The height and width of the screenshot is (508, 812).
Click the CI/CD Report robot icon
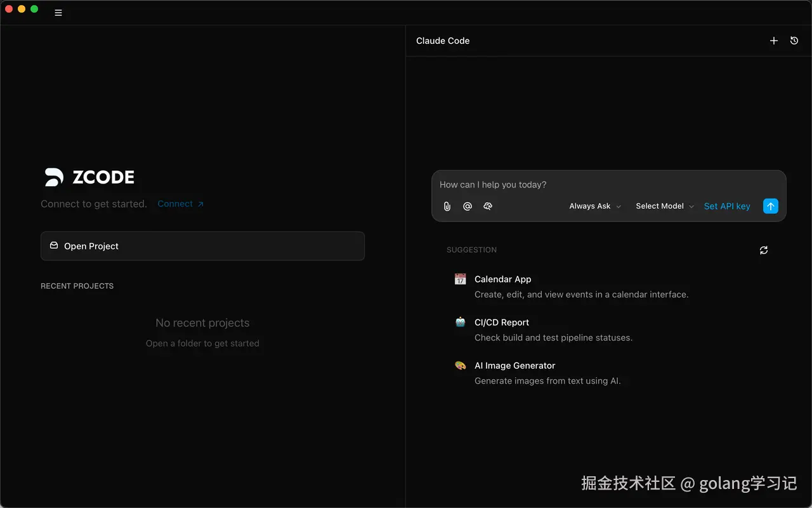(461, 322)
